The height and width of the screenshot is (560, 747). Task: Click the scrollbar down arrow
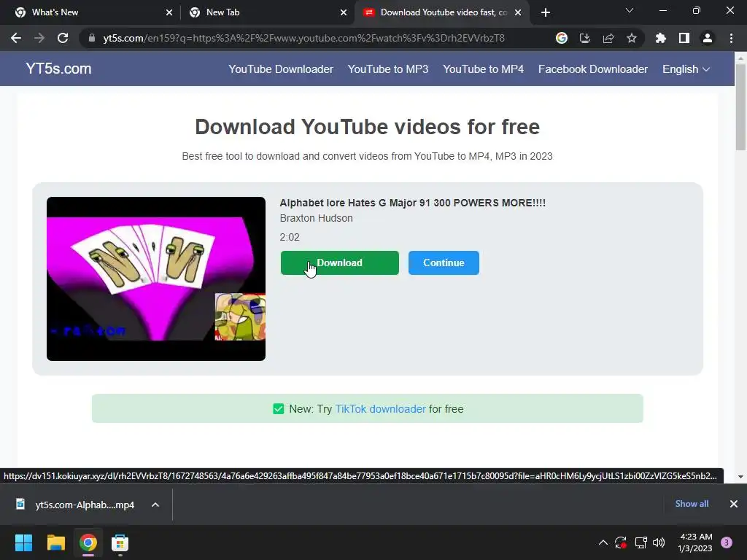740,476
